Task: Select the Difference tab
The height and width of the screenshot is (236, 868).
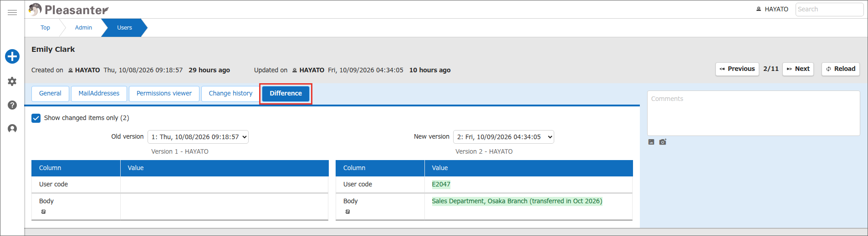Action: [286, 94]
